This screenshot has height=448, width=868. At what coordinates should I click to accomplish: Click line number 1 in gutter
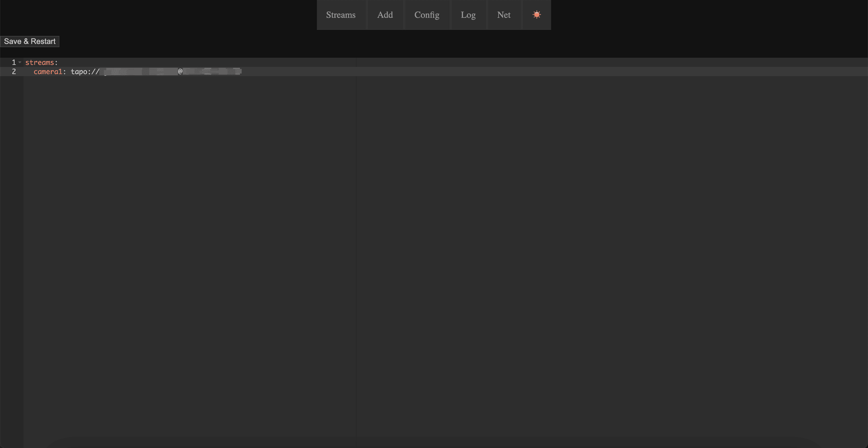pyautogui.click(x=14, y=62)
